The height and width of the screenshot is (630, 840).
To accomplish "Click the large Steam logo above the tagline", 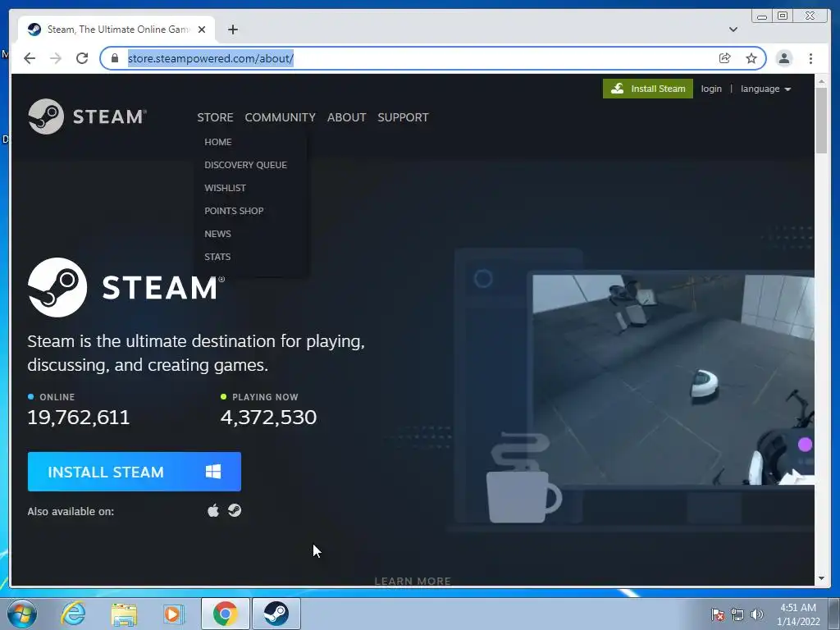I will pyautogui.click(x=126, y=287).
